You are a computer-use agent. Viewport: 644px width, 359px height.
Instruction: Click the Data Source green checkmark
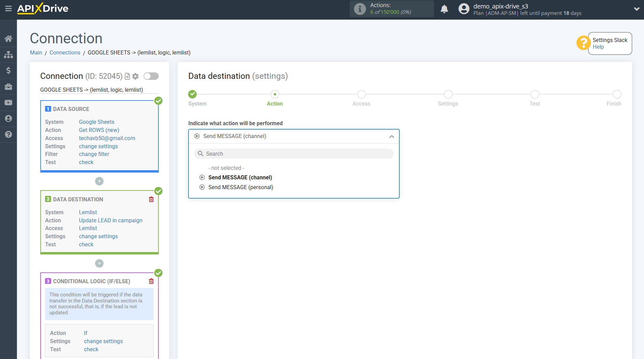158,101
